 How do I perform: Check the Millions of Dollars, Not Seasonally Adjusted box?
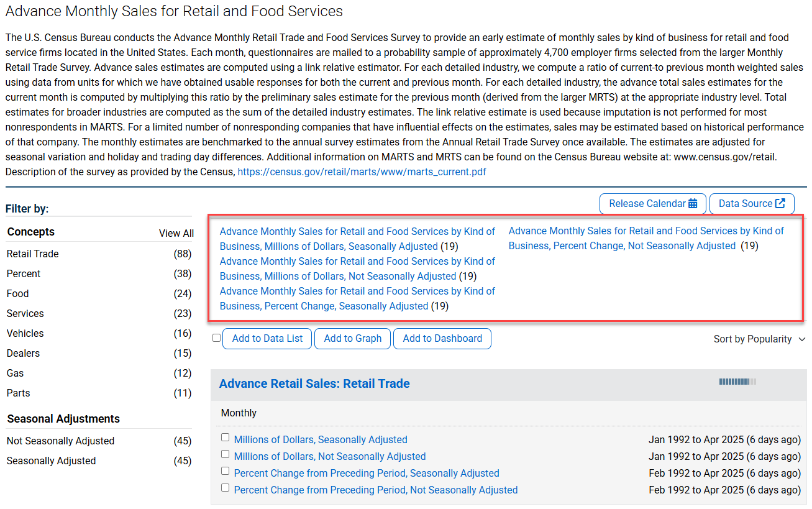pos(225,454)
